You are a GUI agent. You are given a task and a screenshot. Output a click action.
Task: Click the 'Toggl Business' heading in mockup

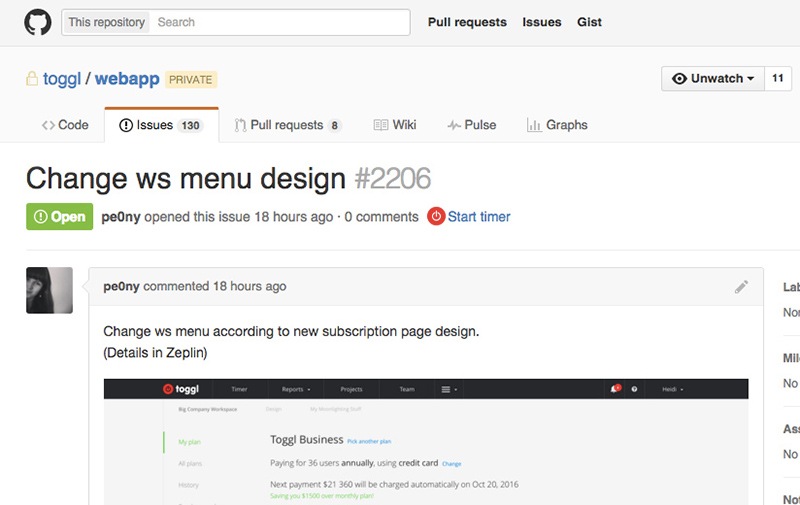point(307,440)
